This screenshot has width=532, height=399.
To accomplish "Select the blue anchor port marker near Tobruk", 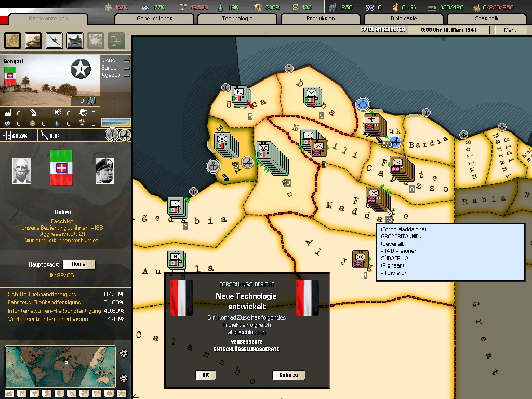I will click(362, 103).
